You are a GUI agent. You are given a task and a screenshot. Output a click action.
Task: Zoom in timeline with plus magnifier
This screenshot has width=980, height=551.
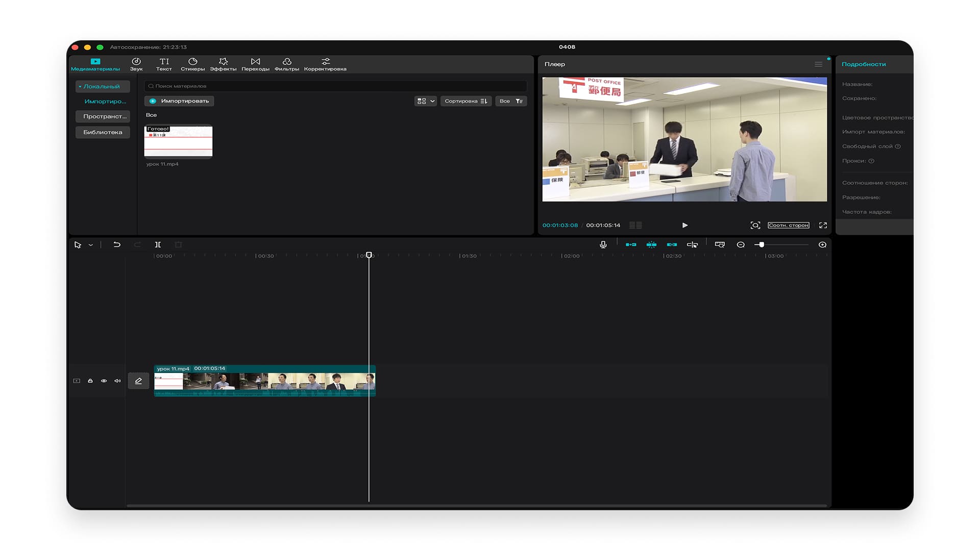(x=822, y=245)
